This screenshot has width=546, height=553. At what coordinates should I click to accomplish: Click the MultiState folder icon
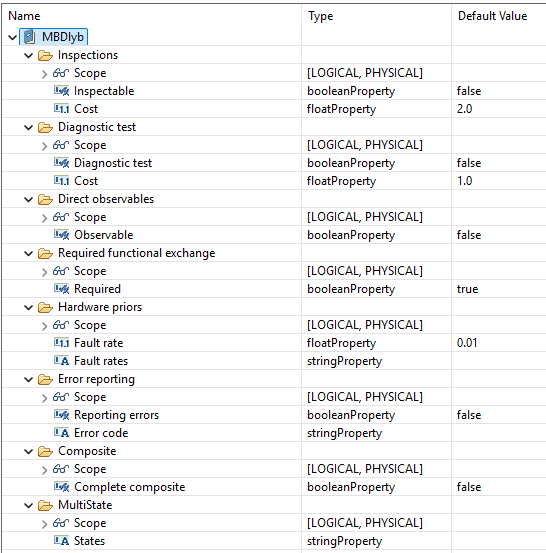45,505
